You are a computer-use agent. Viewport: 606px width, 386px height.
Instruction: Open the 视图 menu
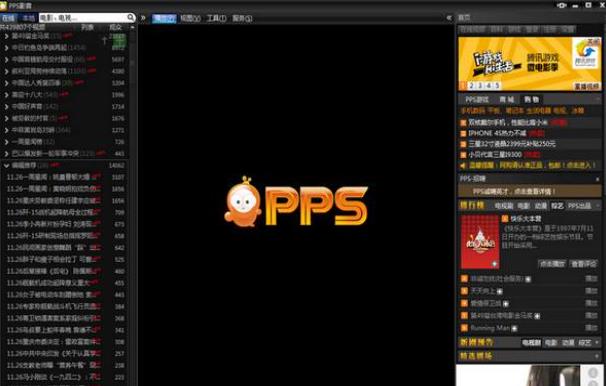[190, 18]
